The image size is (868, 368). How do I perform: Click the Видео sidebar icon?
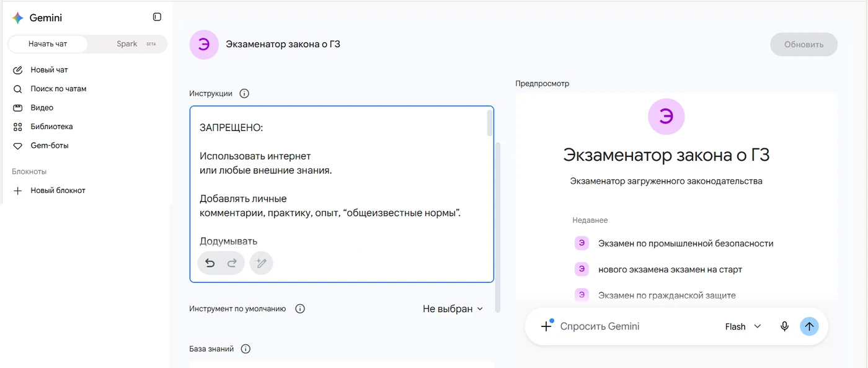pos(18,108)
